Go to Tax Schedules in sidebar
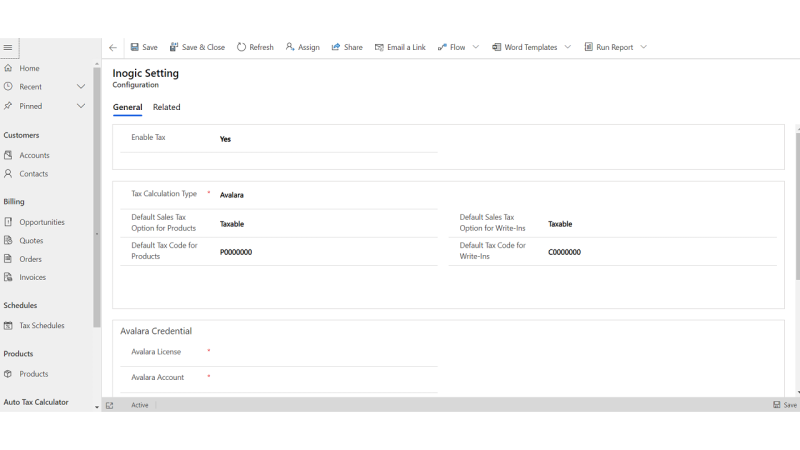800x450 pixels. pos(41,325)
